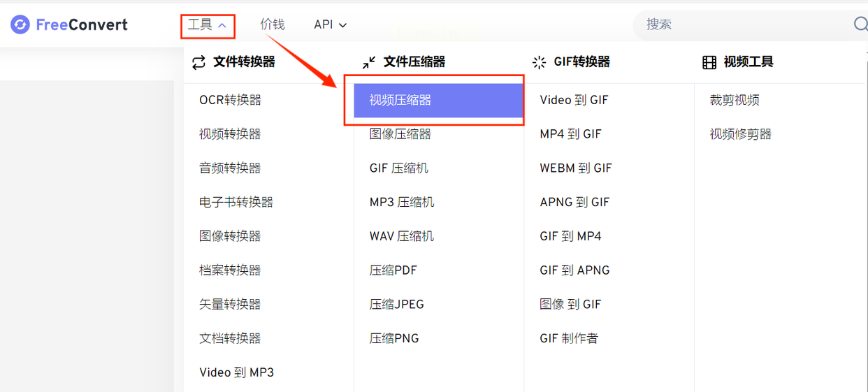Open GIF 制作者
Screen dimensions: 868x392
coord(569,338)
